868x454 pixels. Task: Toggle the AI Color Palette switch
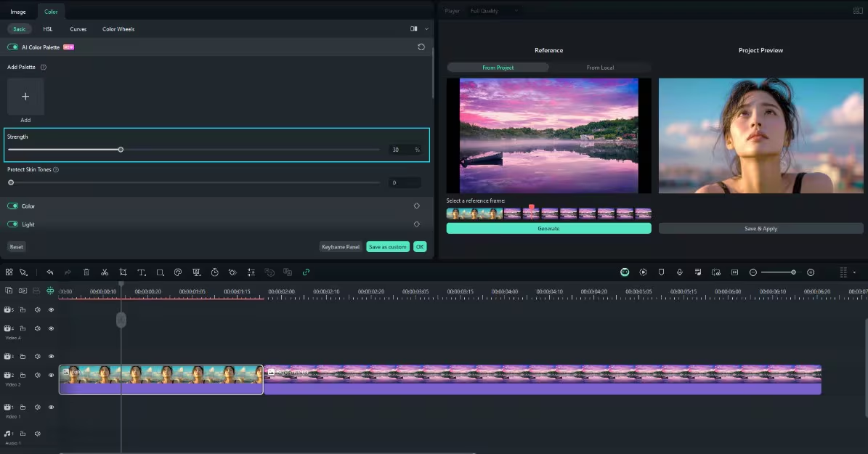pos(13,47)
